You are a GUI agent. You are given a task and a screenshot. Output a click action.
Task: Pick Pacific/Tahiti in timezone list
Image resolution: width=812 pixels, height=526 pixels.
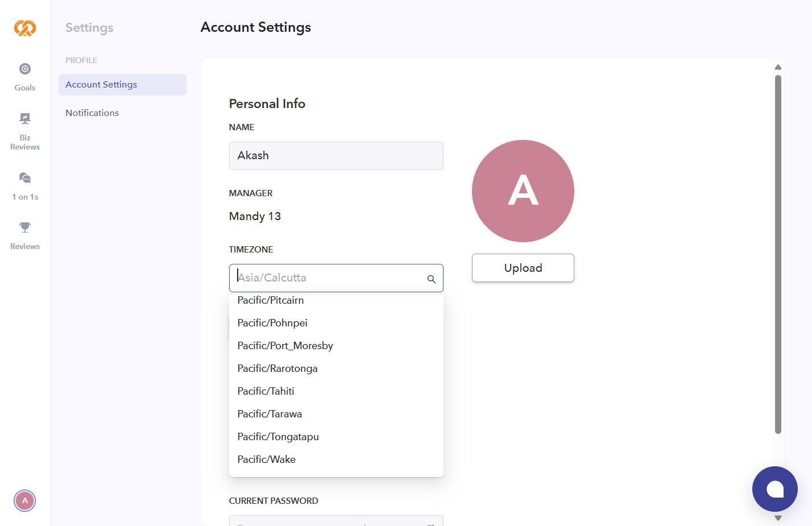[x=266, y=391]
